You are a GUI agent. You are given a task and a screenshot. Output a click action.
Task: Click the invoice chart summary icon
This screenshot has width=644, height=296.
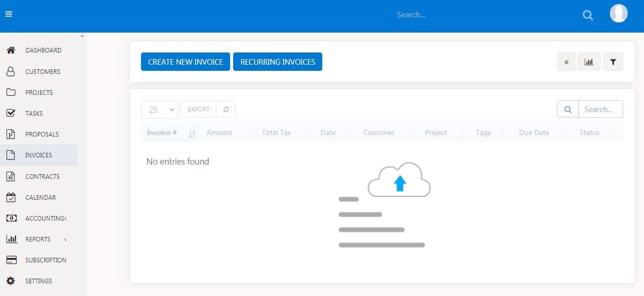(589, 62)
